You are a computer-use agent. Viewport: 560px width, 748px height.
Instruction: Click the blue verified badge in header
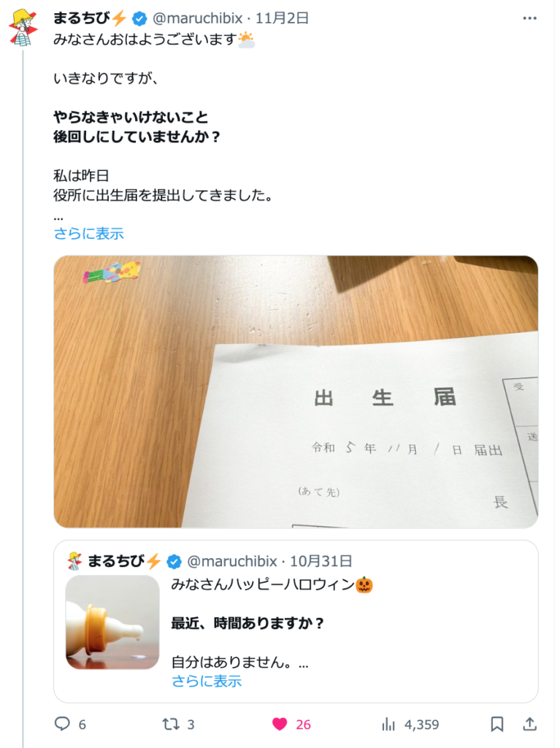139,18
